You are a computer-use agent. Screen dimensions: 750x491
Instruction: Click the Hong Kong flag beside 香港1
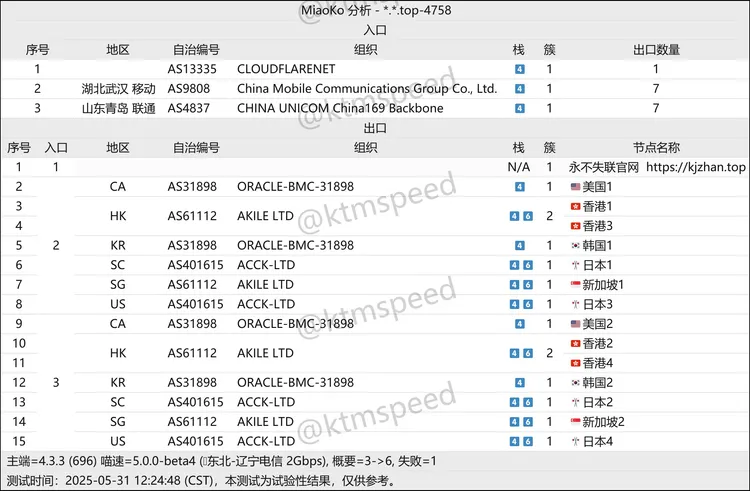[574, 206]
